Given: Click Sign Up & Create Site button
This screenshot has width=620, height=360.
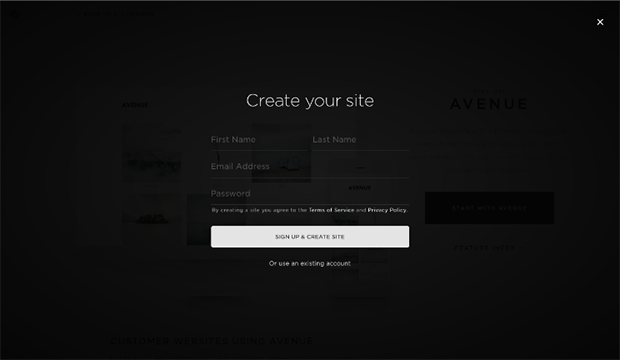Looking at the screenshot, I should 310,237.
